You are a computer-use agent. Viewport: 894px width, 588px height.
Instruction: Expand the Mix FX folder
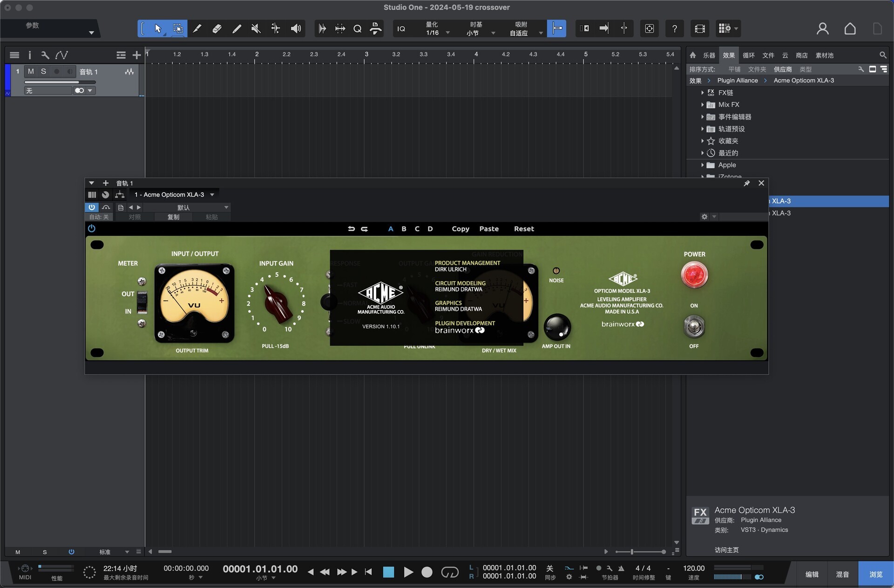point(703,105)
